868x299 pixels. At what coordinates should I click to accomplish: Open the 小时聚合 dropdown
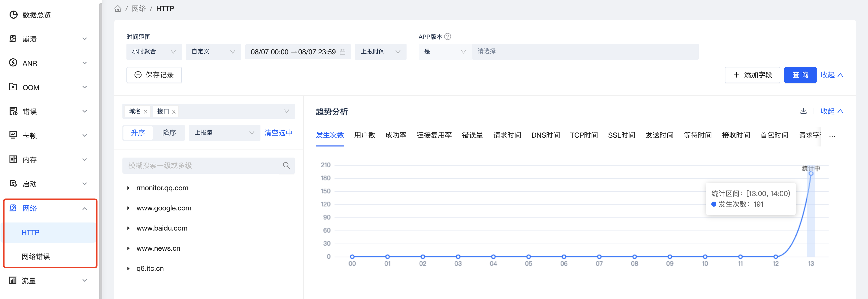point(154,52)
